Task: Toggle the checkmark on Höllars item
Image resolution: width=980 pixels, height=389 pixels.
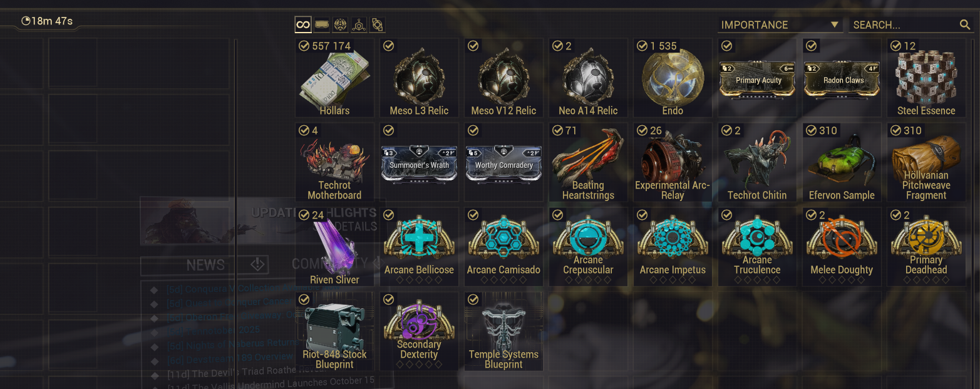Action: pyautogui.click(x=304, y=46)
